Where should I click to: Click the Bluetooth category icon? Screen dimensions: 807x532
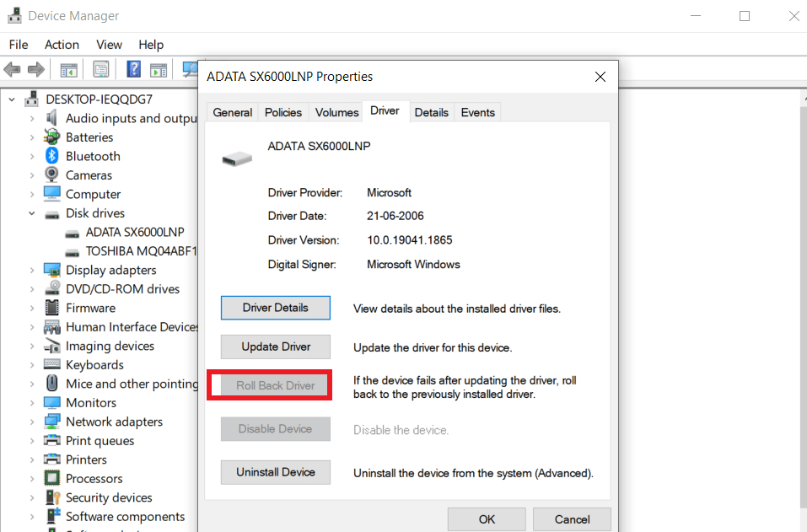coord(51,156)
